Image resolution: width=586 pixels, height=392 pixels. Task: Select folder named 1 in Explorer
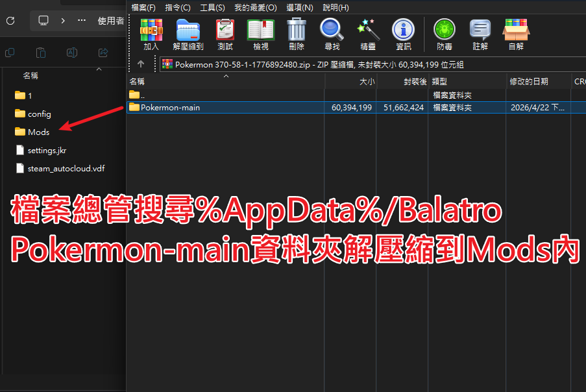(23, 95)
